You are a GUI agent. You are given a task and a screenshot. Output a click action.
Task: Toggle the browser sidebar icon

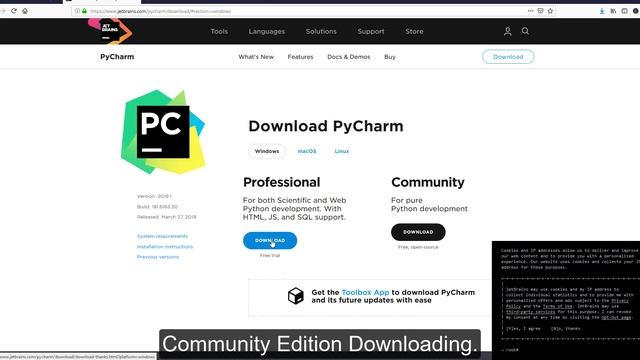(x=624, y=11)
